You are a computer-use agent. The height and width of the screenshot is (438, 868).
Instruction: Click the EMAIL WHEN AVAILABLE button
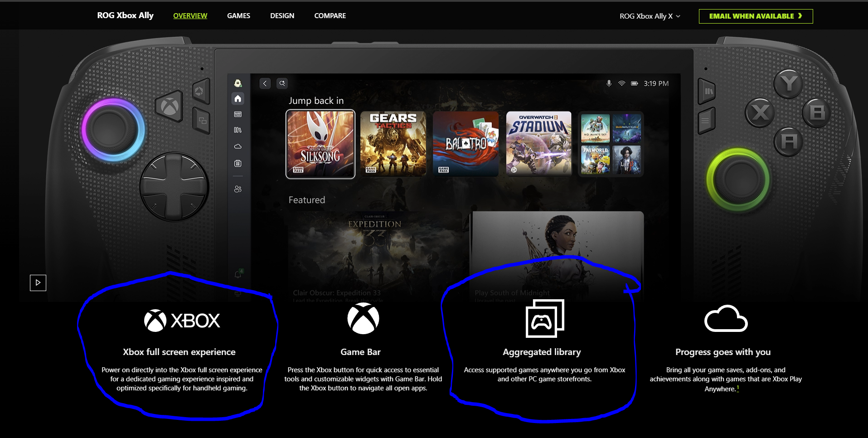click(756, 16)
